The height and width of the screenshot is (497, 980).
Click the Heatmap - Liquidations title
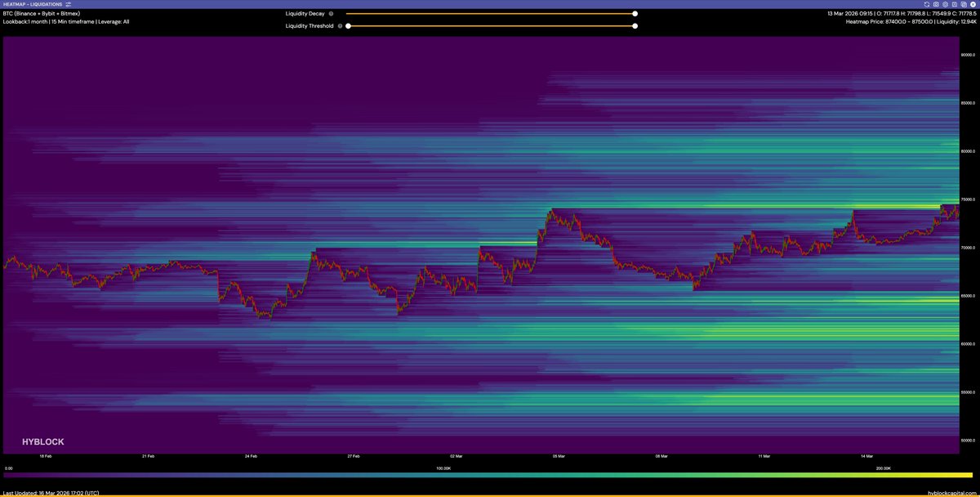(33, 4)
